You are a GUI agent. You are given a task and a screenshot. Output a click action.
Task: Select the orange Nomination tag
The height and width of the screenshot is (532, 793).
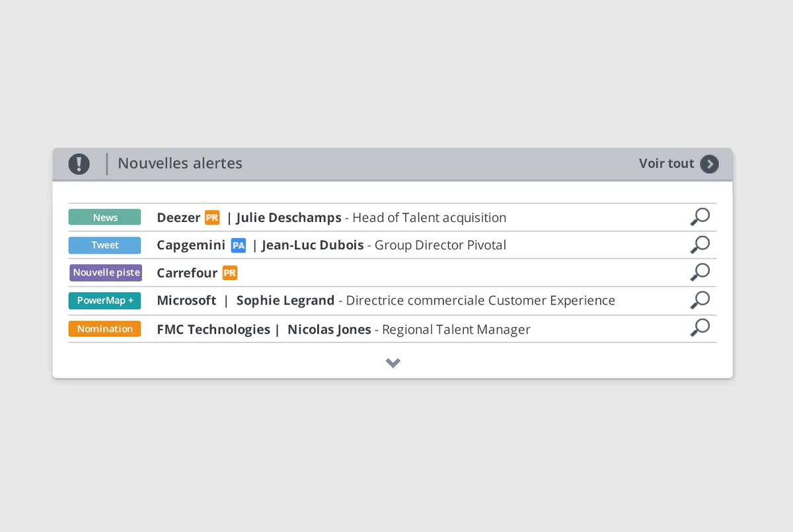point(105,329)
